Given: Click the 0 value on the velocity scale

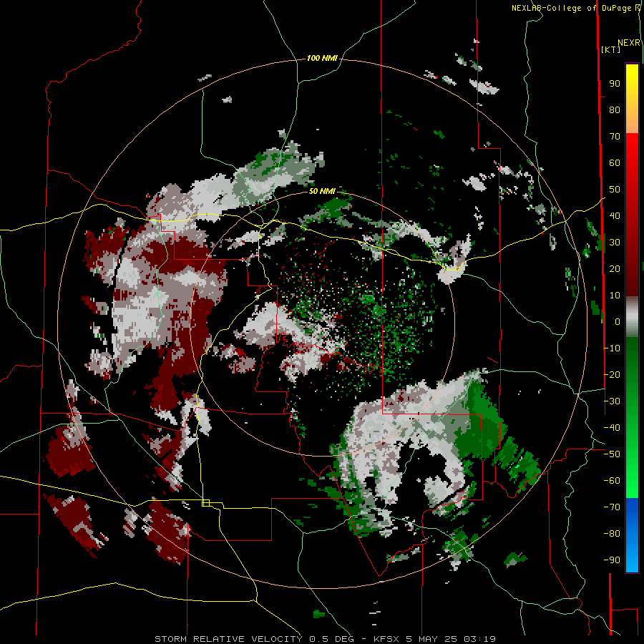Looking at the screenshot, I should (618, 322).
